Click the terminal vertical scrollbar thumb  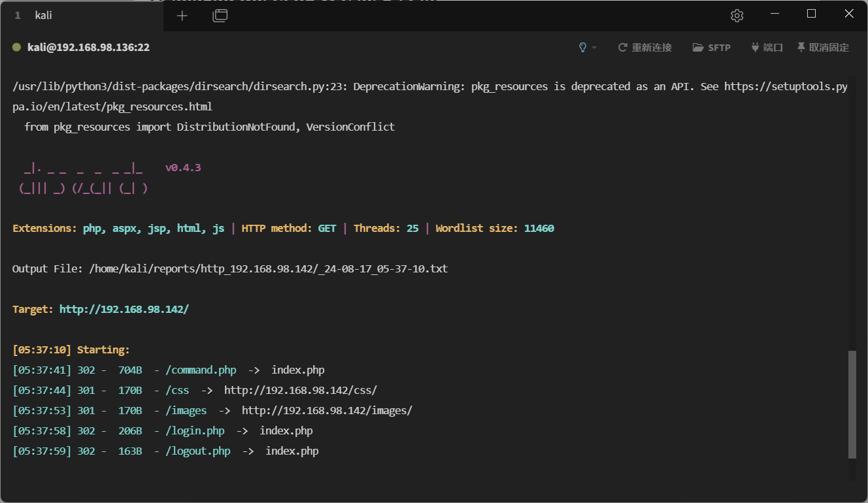point(852,404)
